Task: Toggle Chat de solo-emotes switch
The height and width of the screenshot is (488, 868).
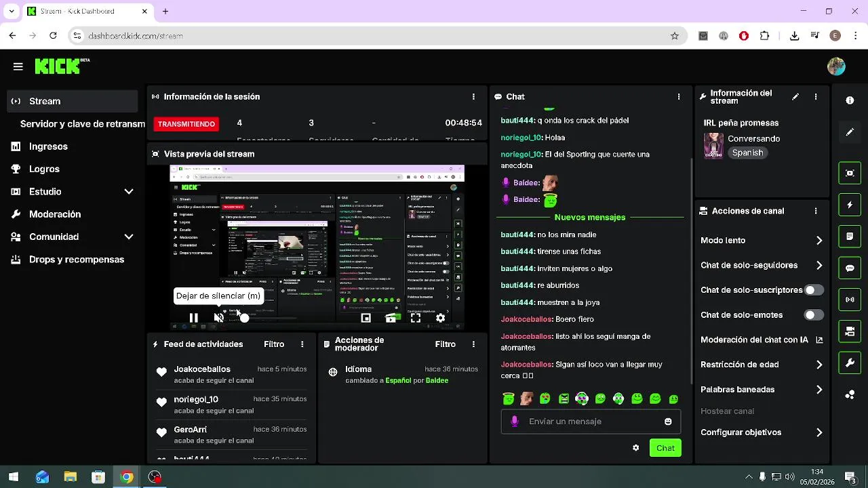Action: coord(814,315)
